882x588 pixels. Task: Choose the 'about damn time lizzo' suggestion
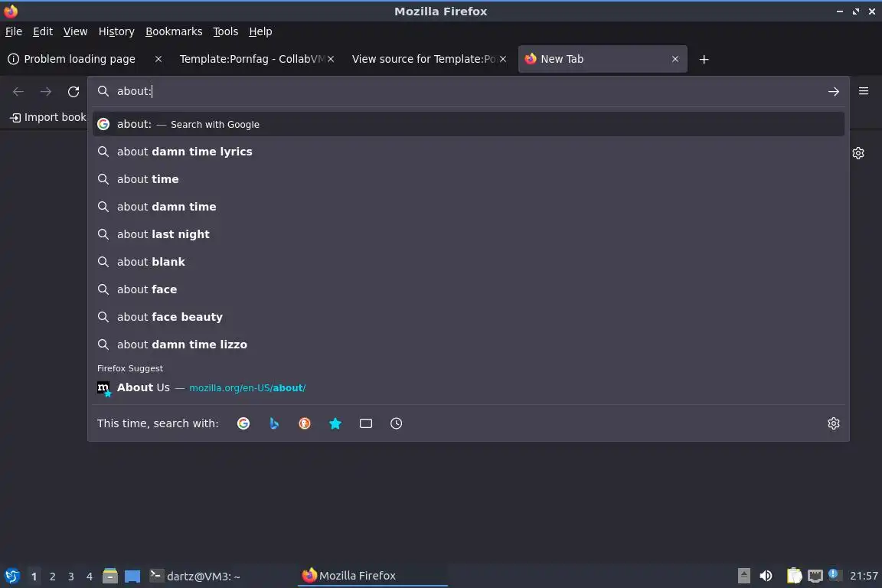[x=468, y=345]
